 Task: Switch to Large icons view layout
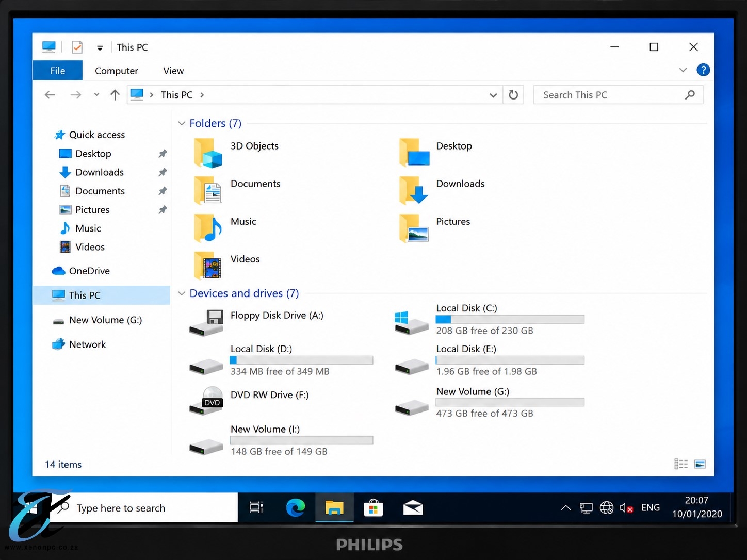coord(700,464)
